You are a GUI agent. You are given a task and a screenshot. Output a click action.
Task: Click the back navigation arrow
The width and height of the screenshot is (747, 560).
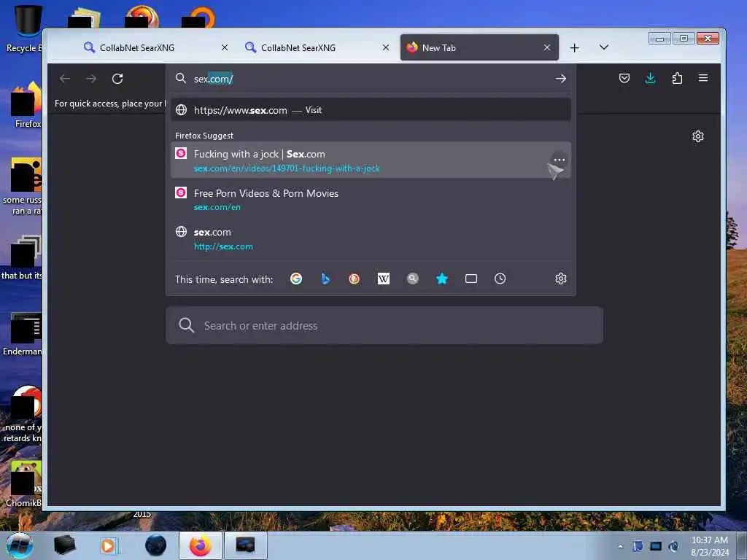click(x=65, y=79)
